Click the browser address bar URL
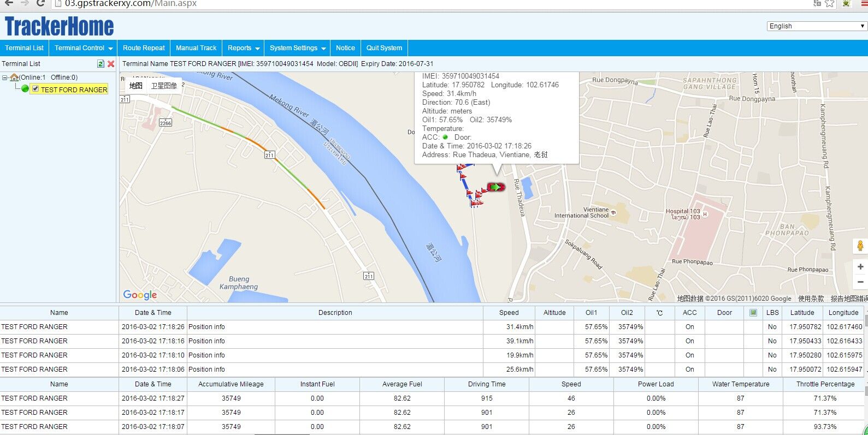 pos(131,3)
